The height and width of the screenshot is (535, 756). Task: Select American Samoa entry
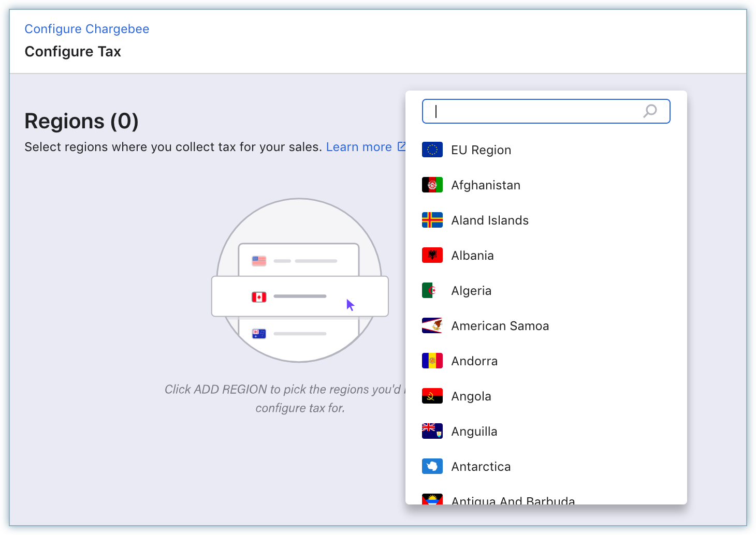[x=546, y=325]
